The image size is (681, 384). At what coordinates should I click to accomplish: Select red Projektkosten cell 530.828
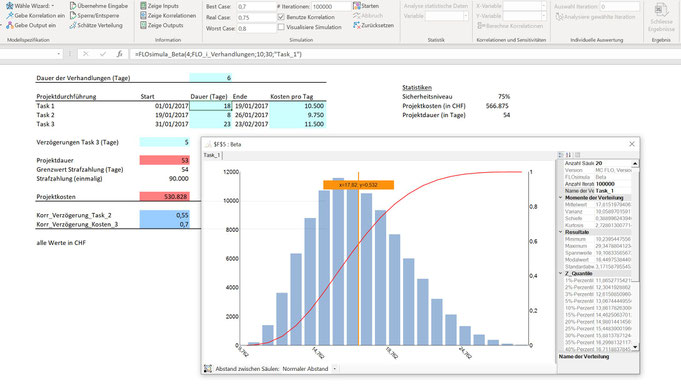165,197
